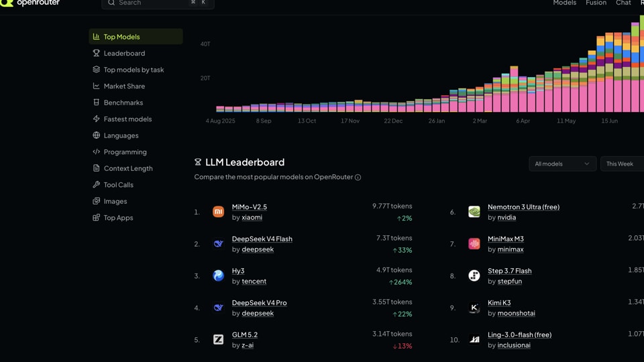Click the Xiaomi logo for MiMo-V2.5
The height and width of the screenshot is (362, 644).
(x=218, y=211)
